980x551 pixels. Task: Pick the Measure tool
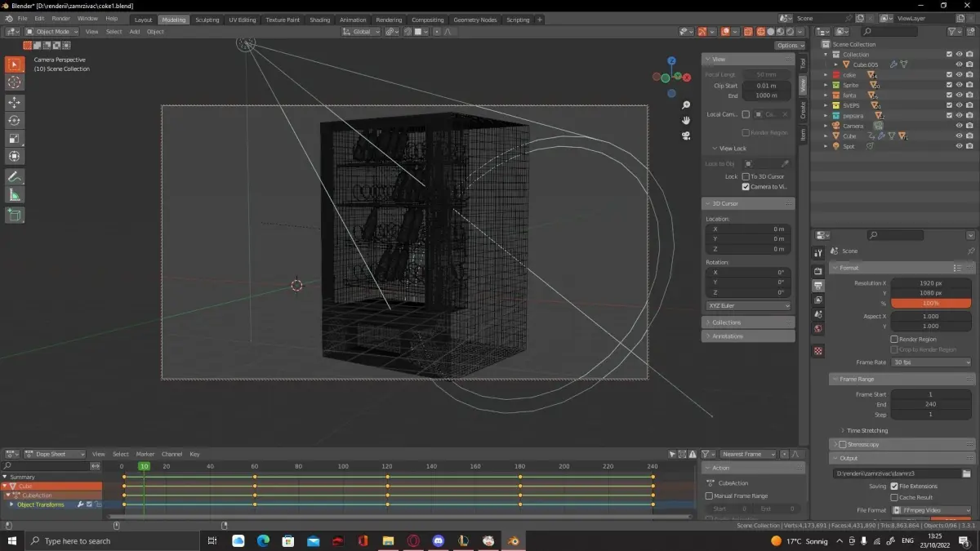(x=15, y=194)
